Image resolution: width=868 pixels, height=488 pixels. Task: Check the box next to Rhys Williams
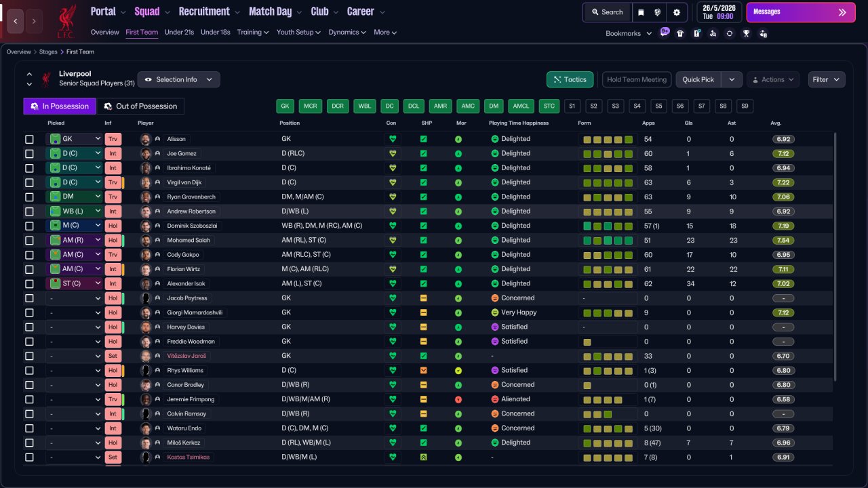tap(29, 370)
